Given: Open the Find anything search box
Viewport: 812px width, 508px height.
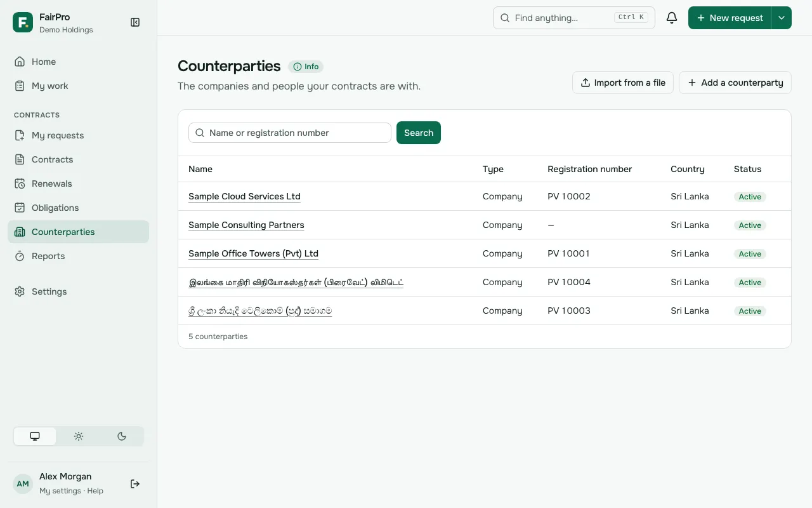Looking at the screenshot, I should tap(574, 18).
